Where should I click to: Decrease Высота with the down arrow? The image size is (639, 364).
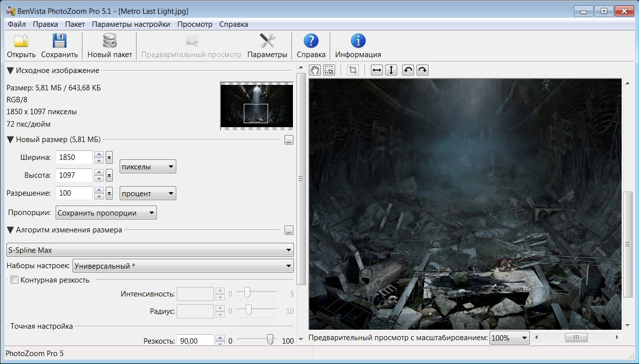[x=99, y=179]
